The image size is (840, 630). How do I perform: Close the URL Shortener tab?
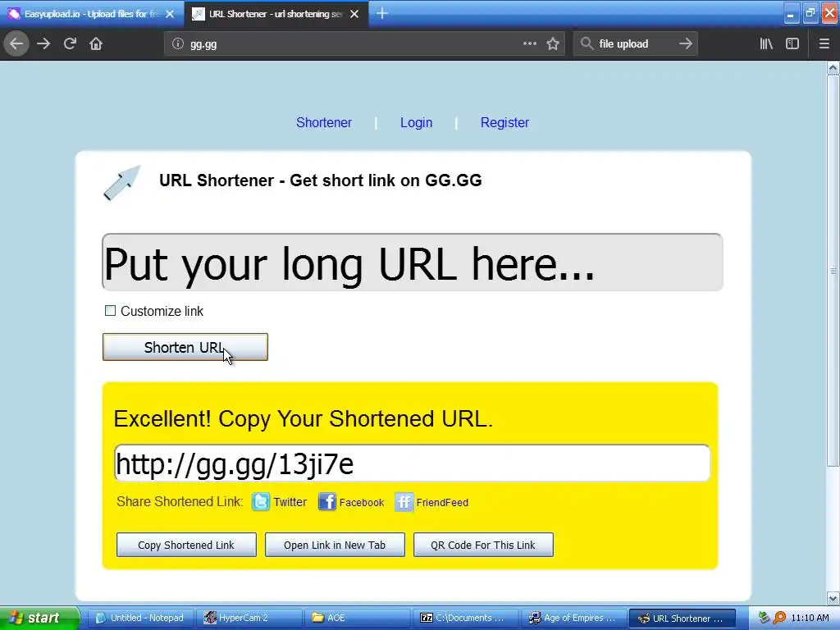pyautogui.click(x=354, y=14)
